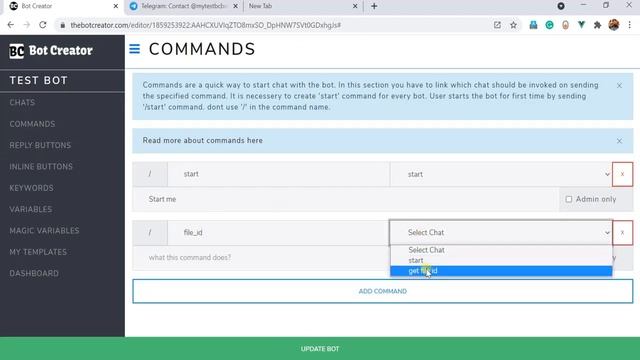Open the browser profile avatar
640x360 pixels.
pyautogui.click(x=613, y=25)
